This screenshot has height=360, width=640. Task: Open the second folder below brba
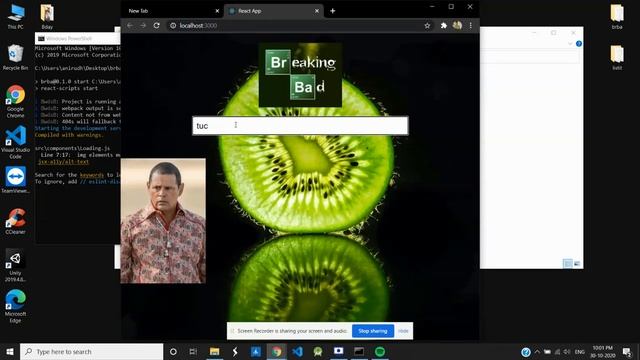click(617, 58)
